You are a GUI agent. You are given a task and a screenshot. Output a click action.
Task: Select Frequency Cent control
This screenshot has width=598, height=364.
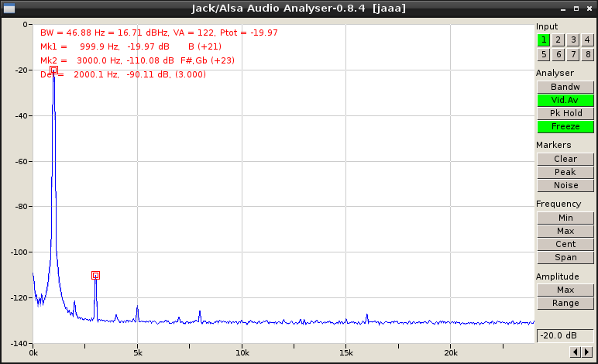(x=565, y=244)
